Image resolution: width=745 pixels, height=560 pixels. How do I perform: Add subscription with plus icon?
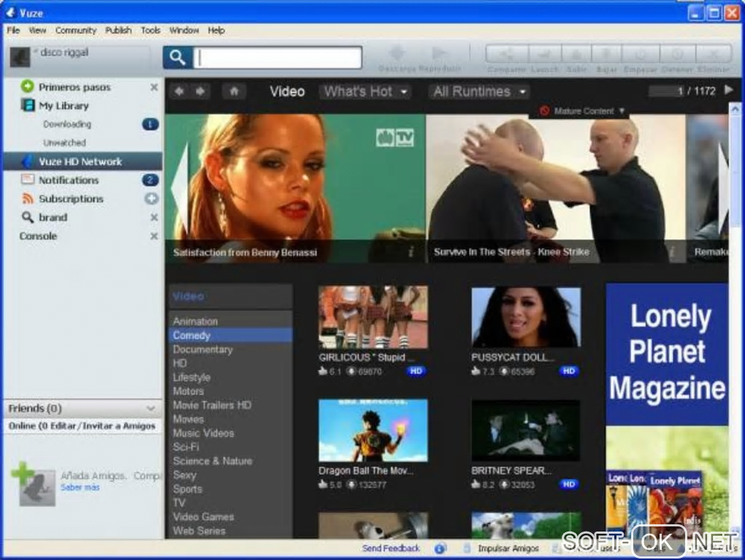coord(152,199)
